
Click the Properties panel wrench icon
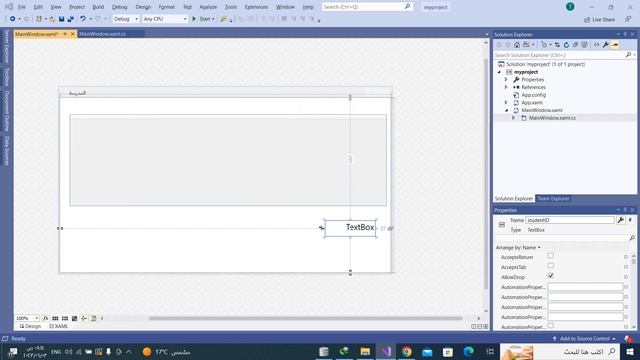tap(621, 220)
